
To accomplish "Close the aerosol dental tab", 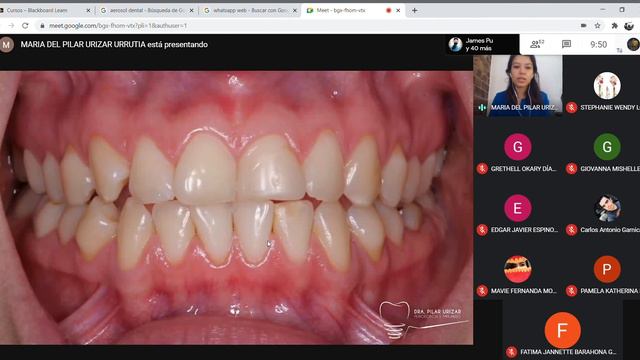I will tap(191, 10).
